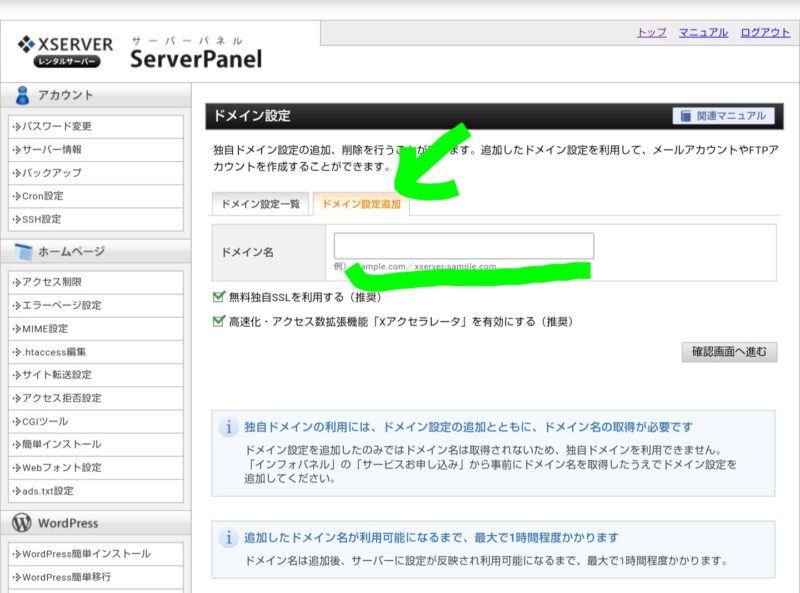Click the book icon on 関連マニュアル button

(x=686, y=116)
